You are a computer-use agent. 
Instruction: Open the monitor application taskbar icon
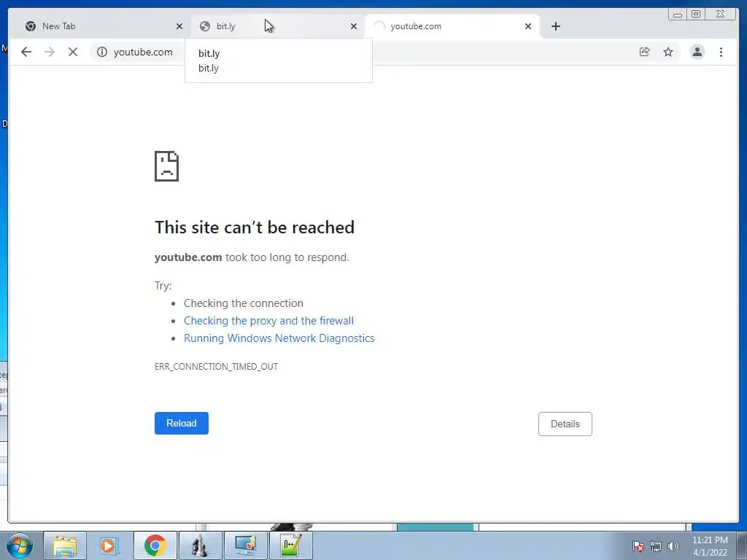245,545
